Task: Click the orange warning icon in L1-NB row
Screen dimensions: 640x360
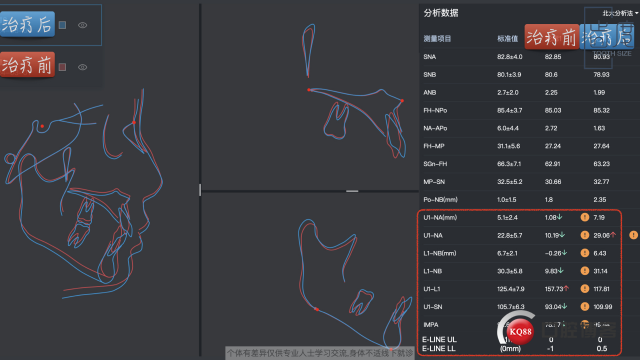Action: click(585, 271)
